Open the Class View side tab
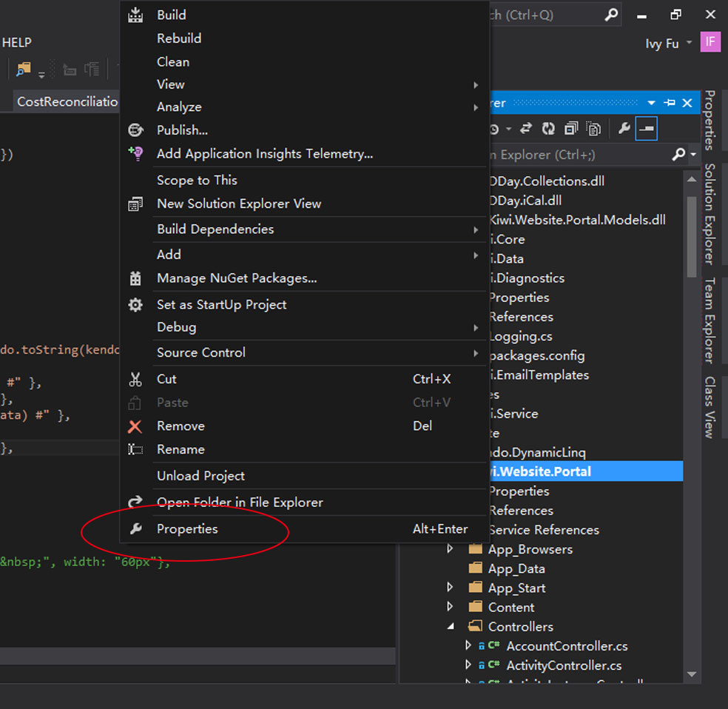 pyautogui.click(x=710, y=407)
